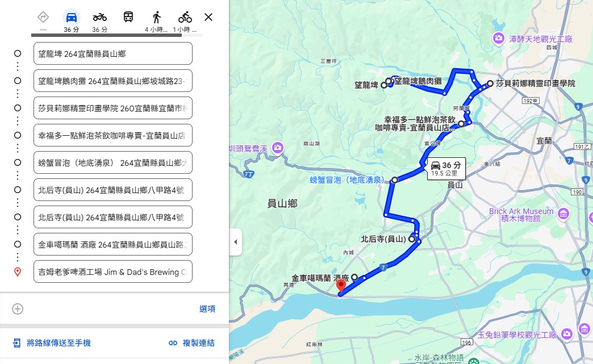Add another destination with plus icon

[18, 309]
